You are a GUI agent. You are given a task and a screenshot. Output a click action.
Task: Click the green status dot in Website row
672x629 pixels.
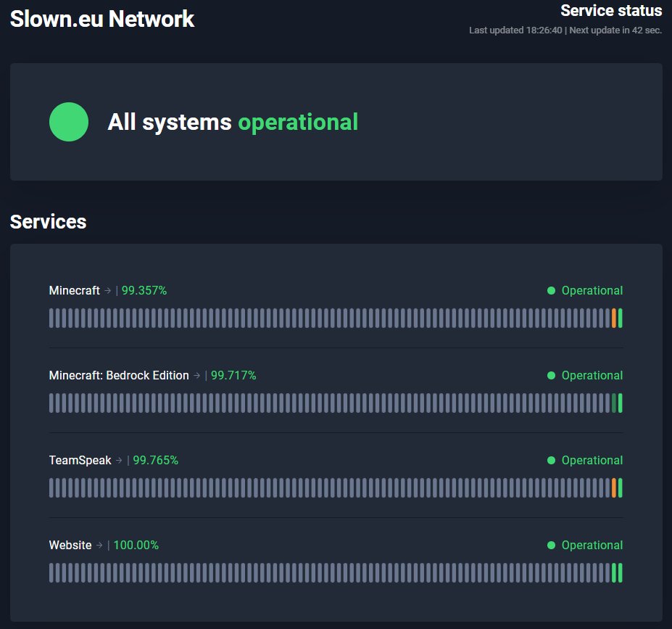[551, 546]
